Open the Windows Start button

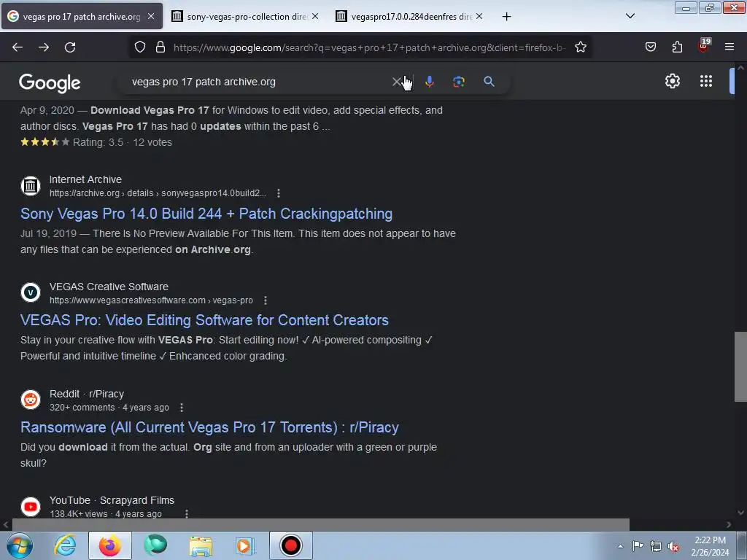(19, 545)
